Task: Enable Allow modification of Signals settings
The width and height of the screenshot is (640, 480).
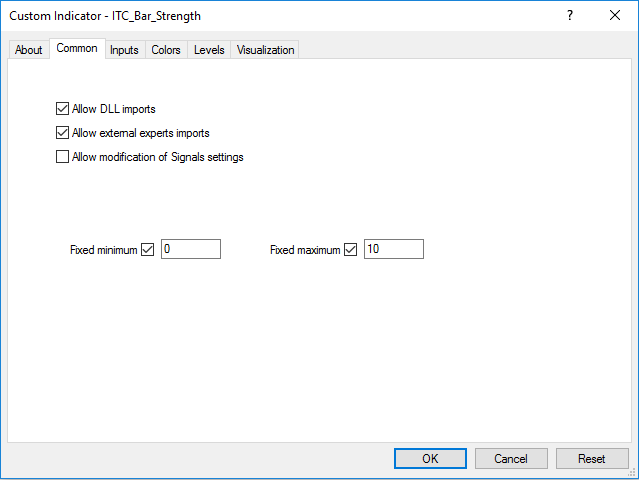Action: [63, 156]
